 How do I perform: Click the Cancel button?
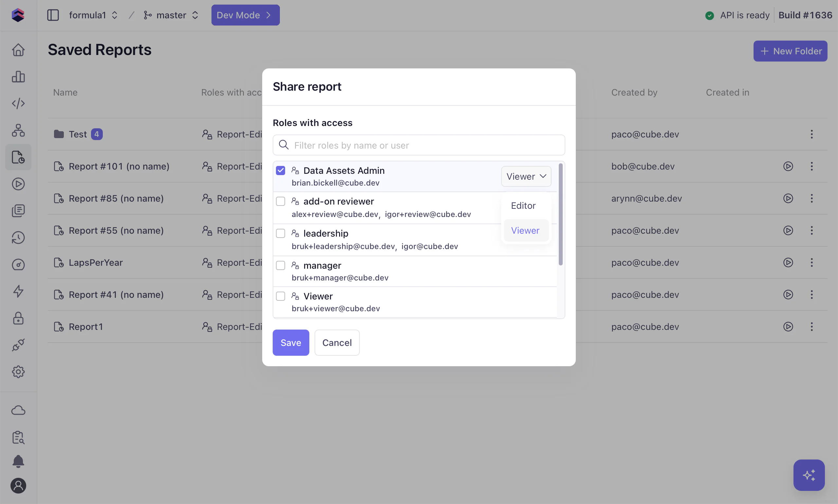click(337, 342)
